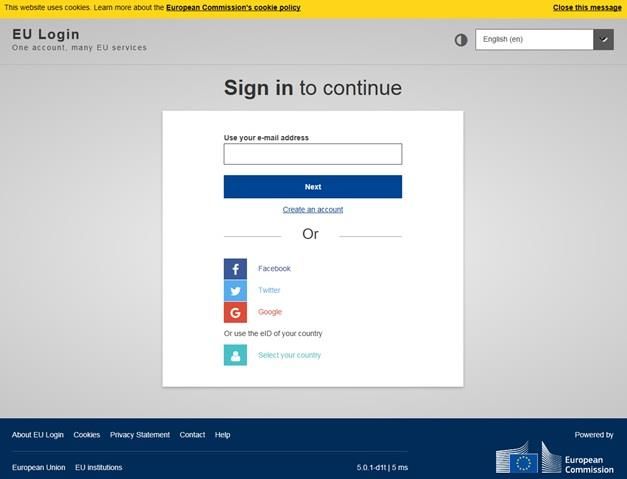The height and width of the screenshot is (479, 627).
Task: Click the Facebook text link
Action: [274, 269]
